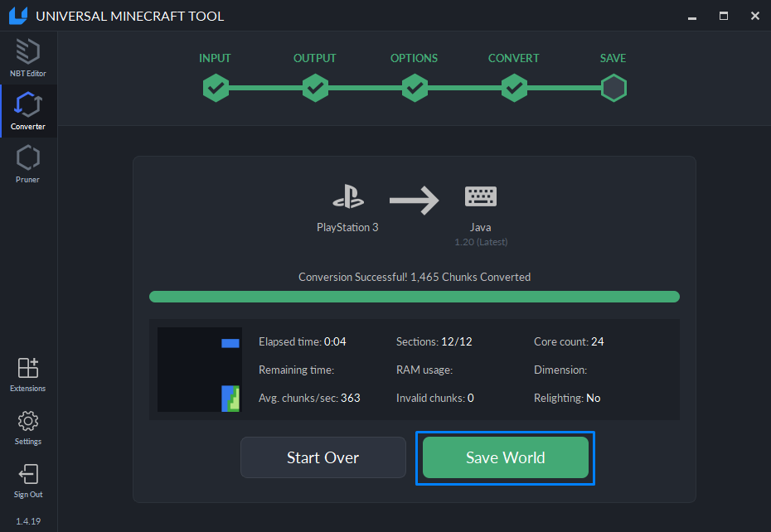The height and width of the screenshot is (532, 771).
Task: Click the Universal Minecraft Tool logo
Action: tap(18, 16)
